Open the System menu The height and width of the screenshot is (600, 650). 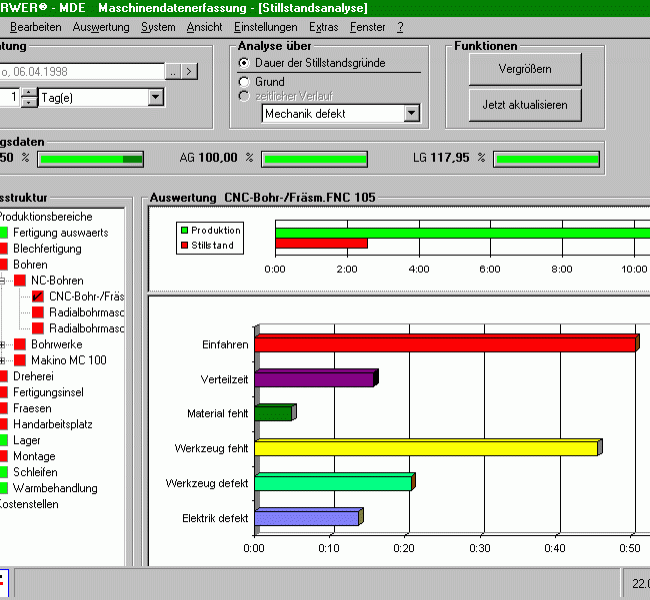(158, 27)
